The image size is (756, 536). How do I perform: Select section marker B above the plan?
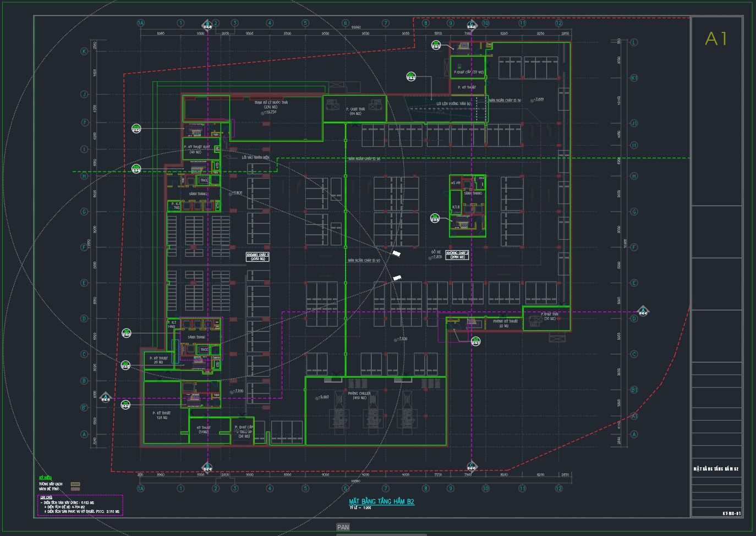click(207, 25)
